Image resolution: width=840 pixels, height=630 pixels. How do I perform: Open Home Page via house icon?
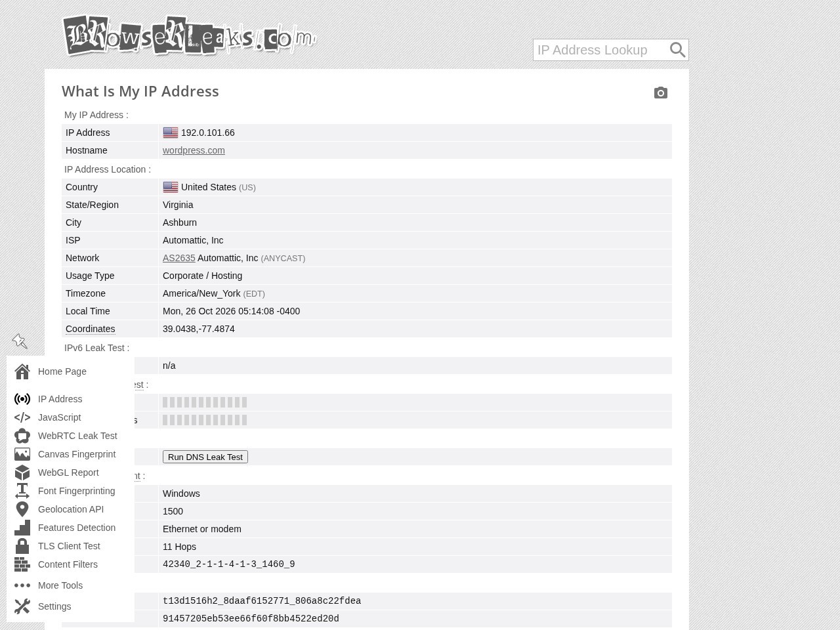click(22, 371)
